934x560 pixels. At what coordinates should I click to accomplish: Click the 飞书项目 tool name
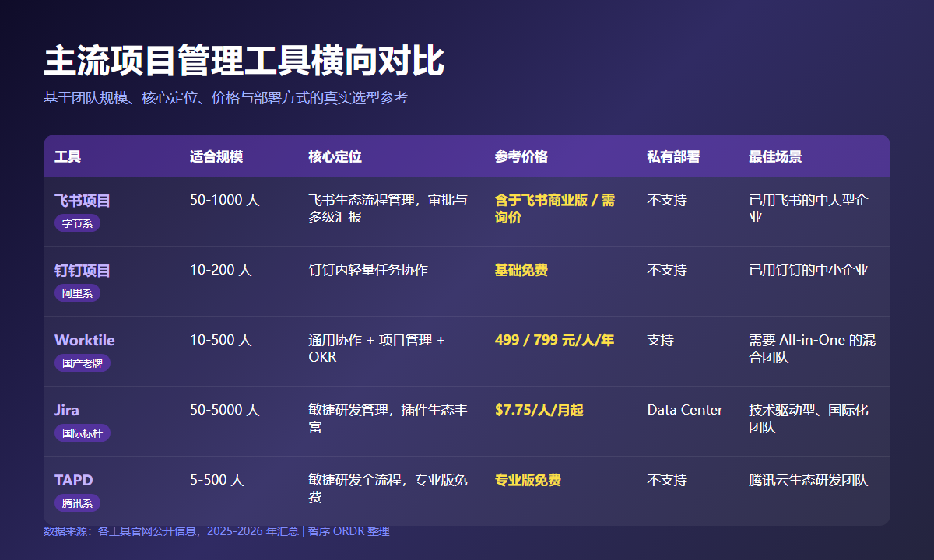click(83, 201)
